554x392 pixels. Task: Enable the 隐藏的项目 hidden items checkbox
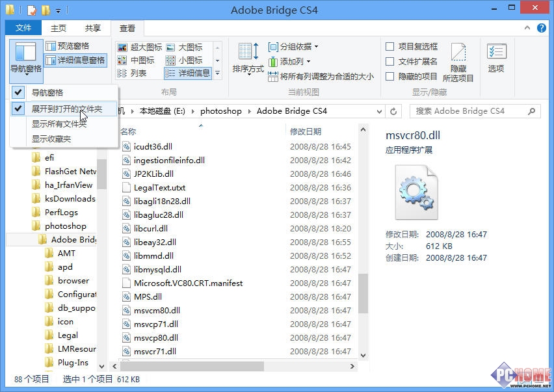[x=389, y=76]
